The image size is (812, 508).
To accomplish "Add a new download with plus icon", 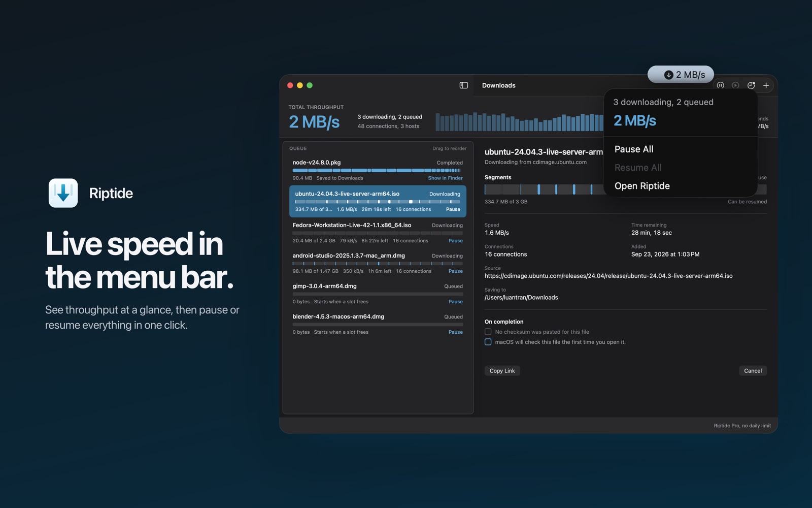I will pyautogui.click(x=766, y=85).
